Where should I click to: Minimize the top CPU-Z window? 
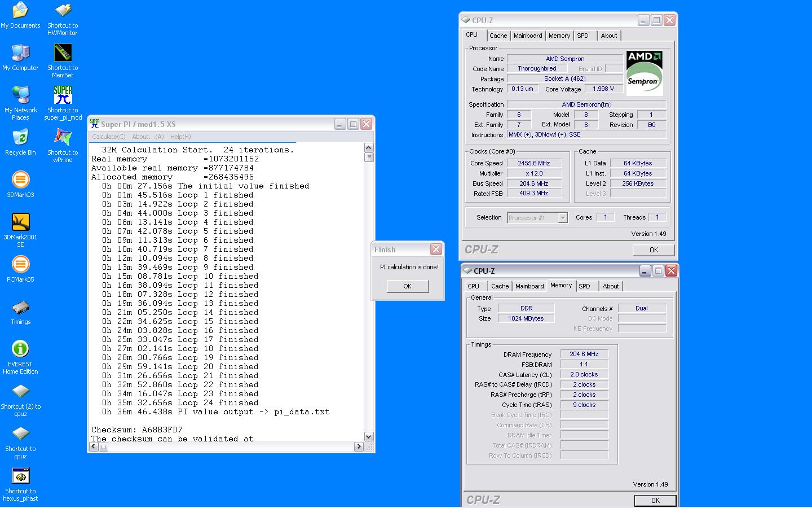pyautogui.click(x=643, y=20)
